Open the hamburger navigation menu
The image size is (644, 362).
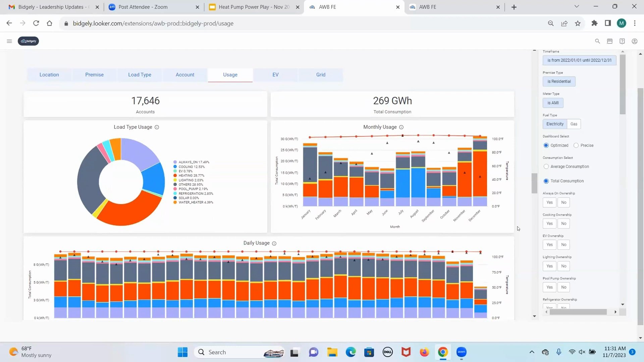point(9,41)
